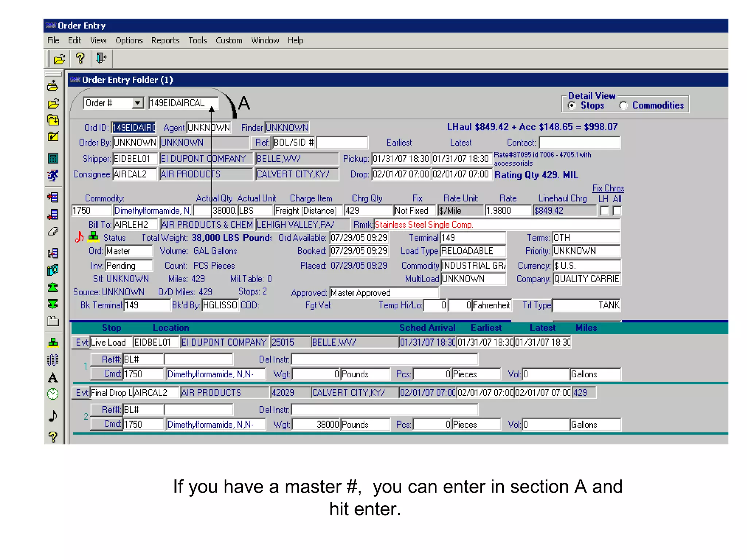Check the LH fix charges checkbox
The width and height of the screenshot is (747, 560).
pos(604,211)
